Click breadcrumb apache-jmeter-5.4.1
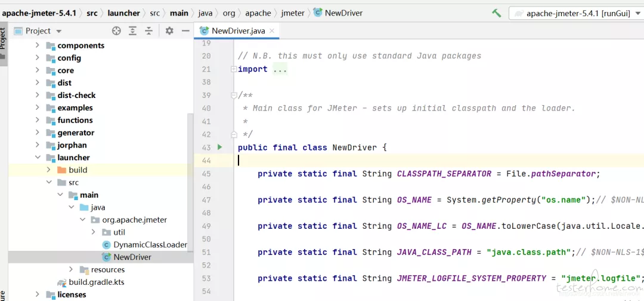 tap(39, 13)
